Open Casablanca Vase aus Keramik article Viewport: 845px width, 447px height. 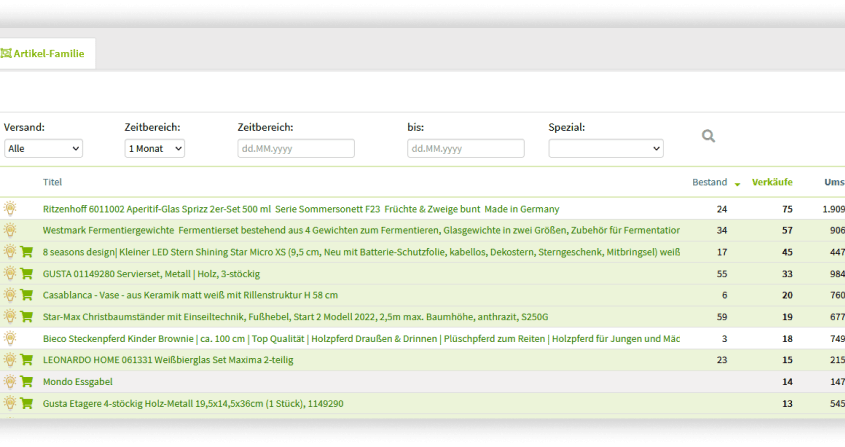(x=190, y=295)
